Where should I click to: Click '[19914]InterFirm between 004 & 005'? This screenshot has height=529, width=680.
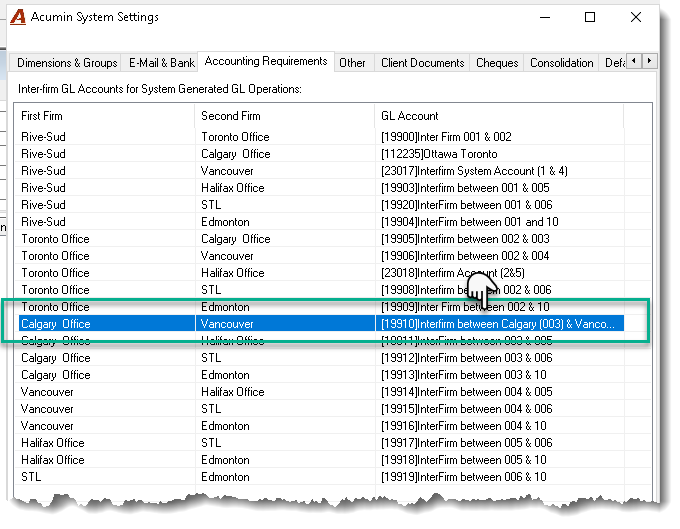click(467, 392)
